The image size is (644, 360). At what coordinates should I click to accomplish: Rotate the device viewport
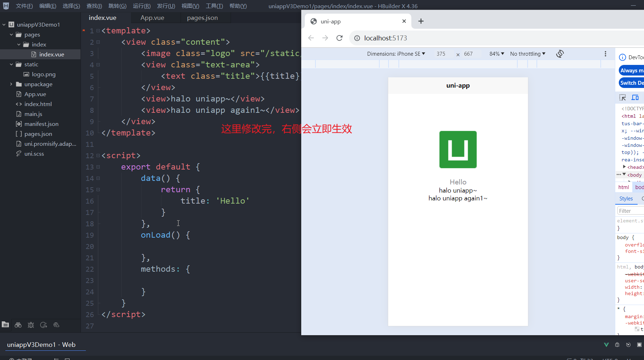560,54
